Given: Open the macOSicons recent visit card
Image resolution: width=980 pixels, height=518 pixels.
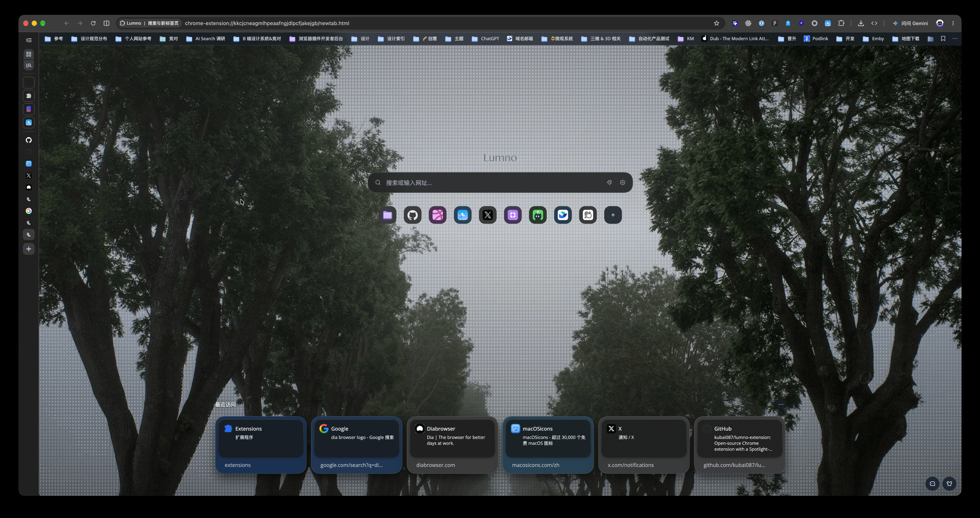Looking at the screenshot, I should (x=548, y=445).
